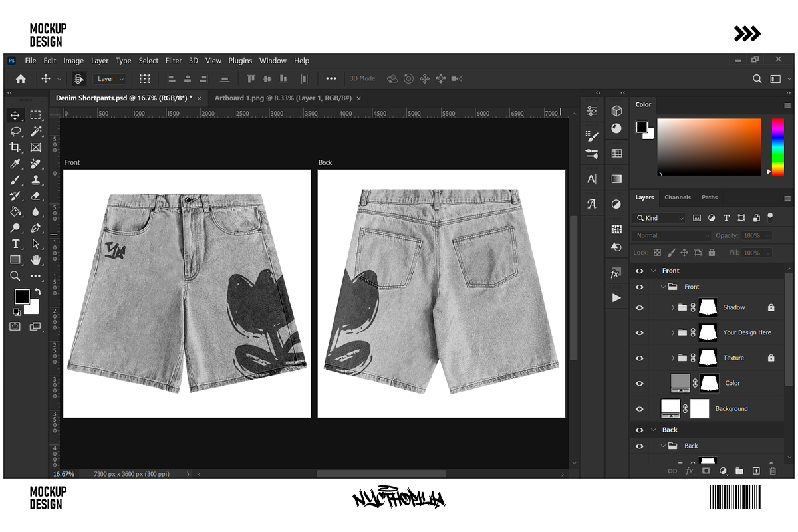Select the Brush tool
798x532 pixels.
click(15, 180)
